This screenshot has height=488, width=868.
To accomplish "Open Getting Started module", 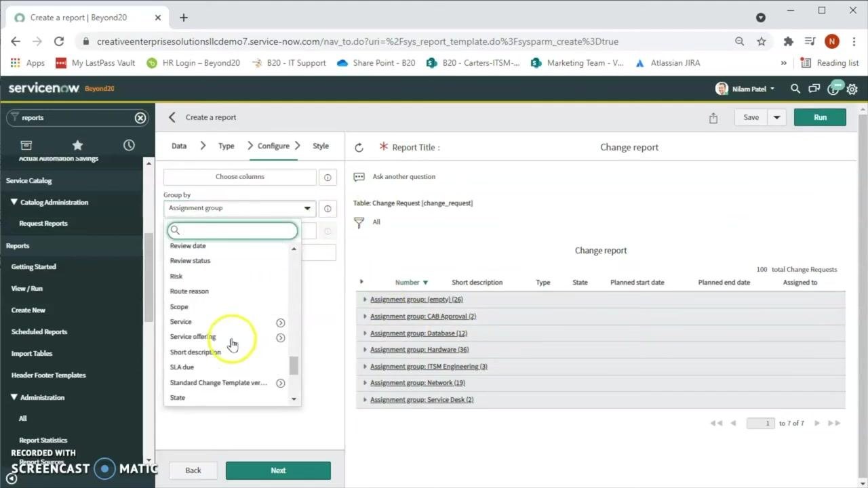I will (34, 266).
